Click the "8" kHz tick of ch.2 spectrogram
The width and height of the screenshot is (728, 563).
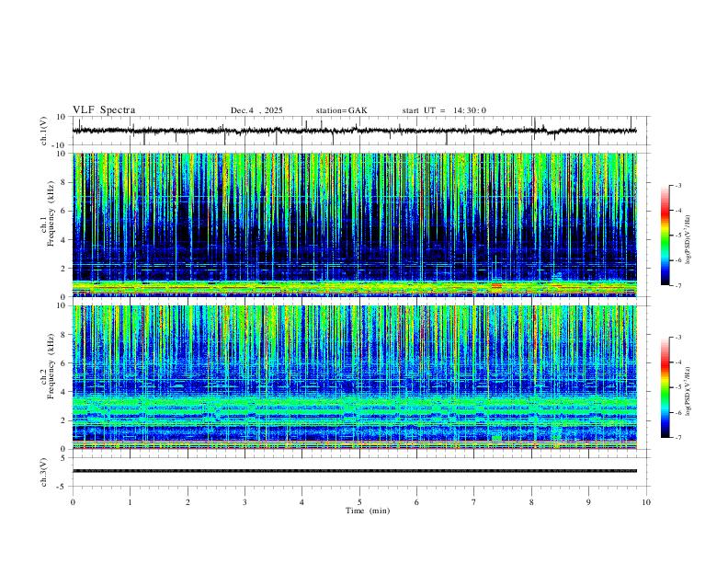[64, 335]
